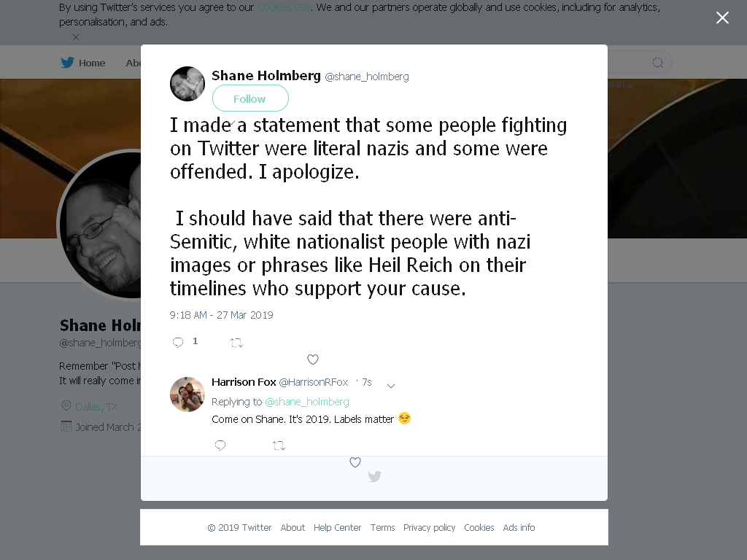Viewport: 747px width, 560px height.
Task: Like Shane Holmberg's tweet with the heart icon
Action: [312, 359]
